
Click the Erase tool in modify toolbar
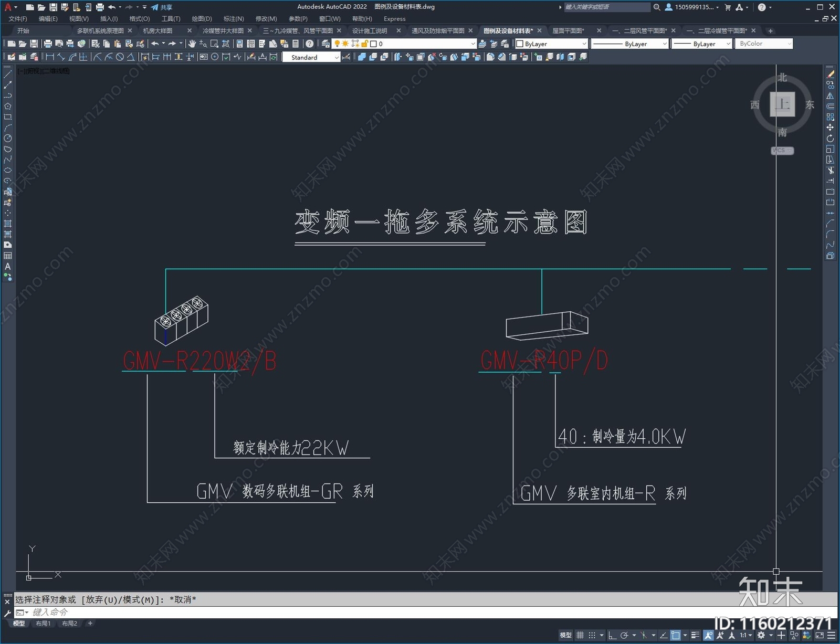[830, 75]
